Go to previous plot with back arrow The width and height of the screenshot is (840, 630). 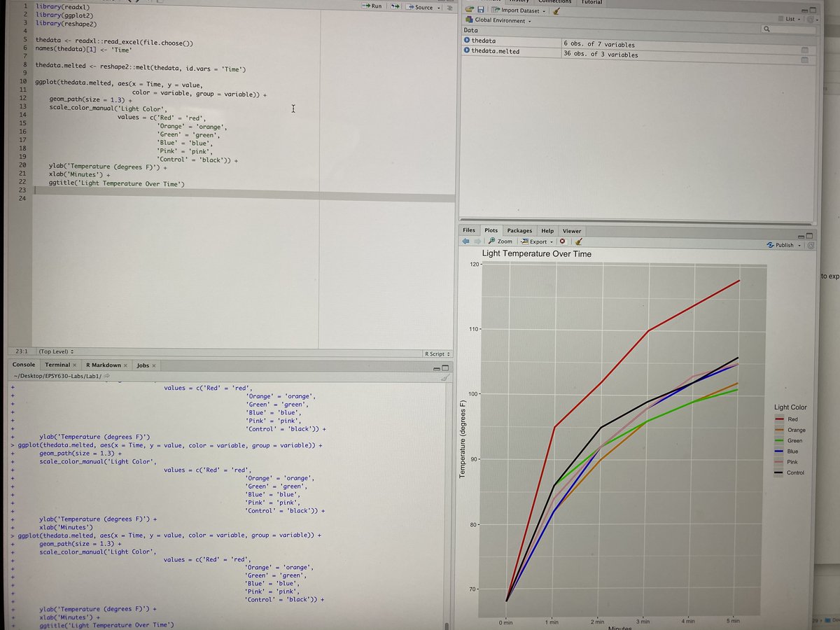click(x=465, y=241)
